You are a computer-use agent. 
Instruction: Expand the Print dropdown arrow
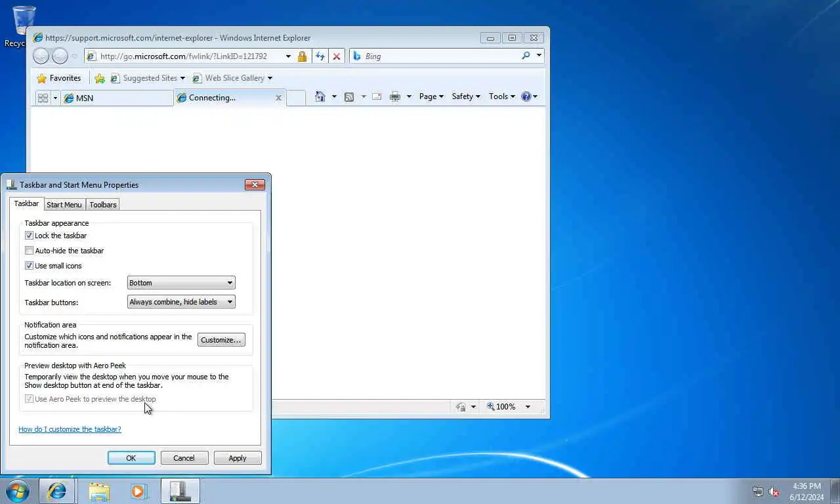pyautogui.click(x=409, y=96)
